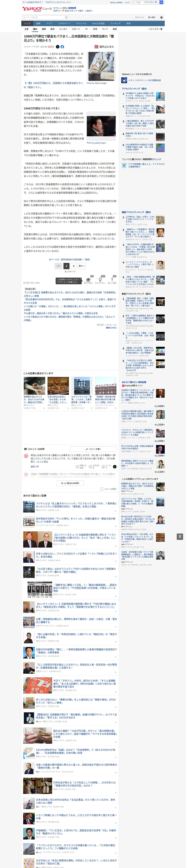Open マイページ link in header
This screenshot has height=868, width=186.
(x=139, y=18)
